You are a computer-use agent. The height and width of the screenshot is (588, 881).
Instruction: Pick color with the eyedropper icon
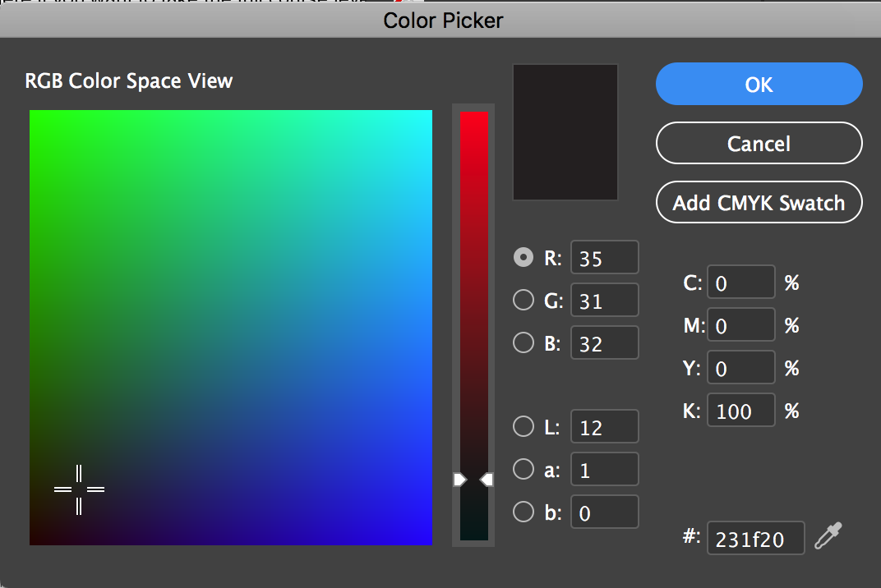pos(829,536)
